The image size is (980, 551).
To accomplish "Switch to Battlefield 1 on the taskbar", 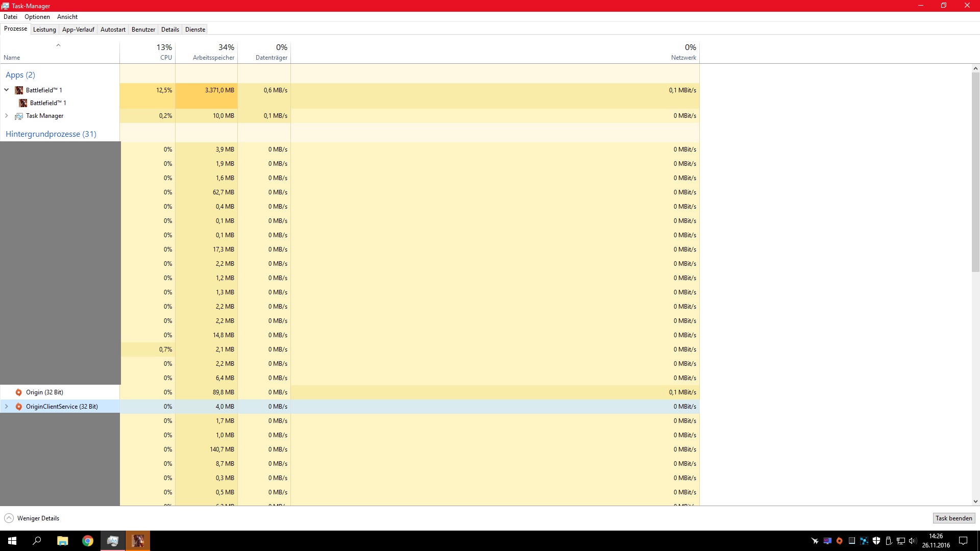I will pyautogui.click(x=138, y=541).
